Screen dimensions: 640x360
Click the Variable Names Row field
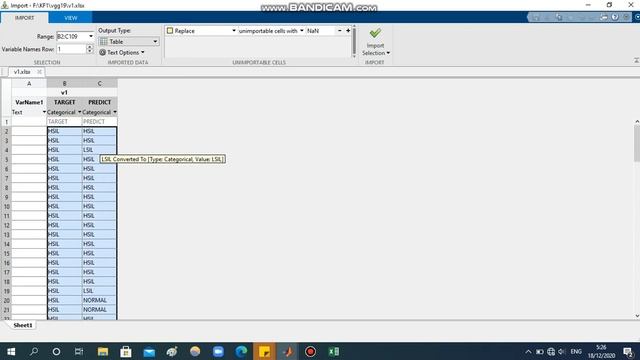[x=71, y=49]
